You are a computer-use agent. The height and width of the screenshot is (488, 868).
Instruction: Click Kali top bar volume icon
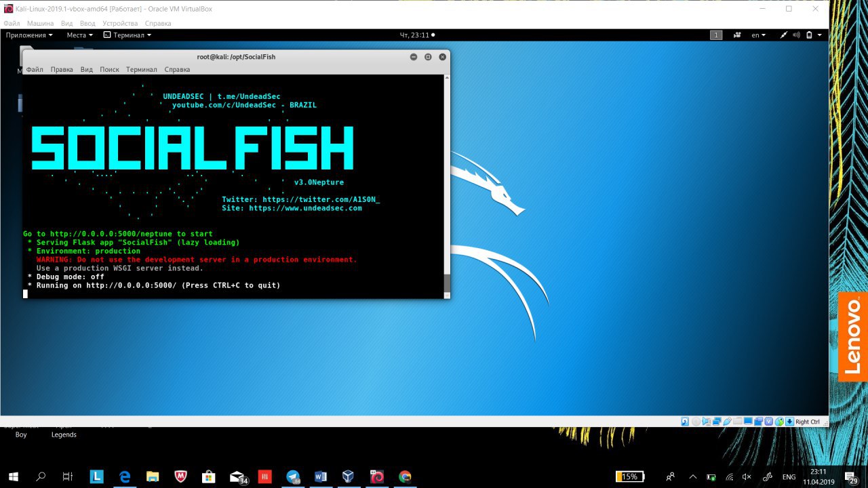(796, 35)
